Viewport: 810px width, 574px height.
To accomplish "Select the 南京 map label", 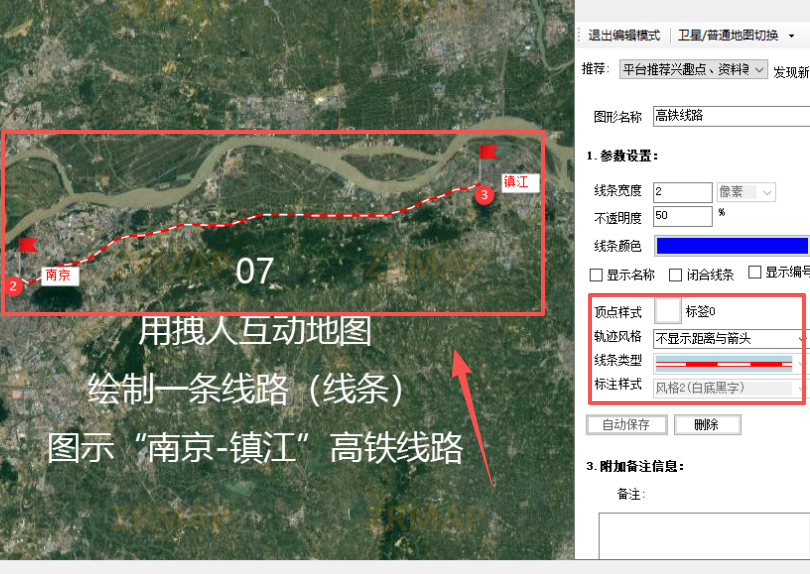I will [x=58, y=274].
